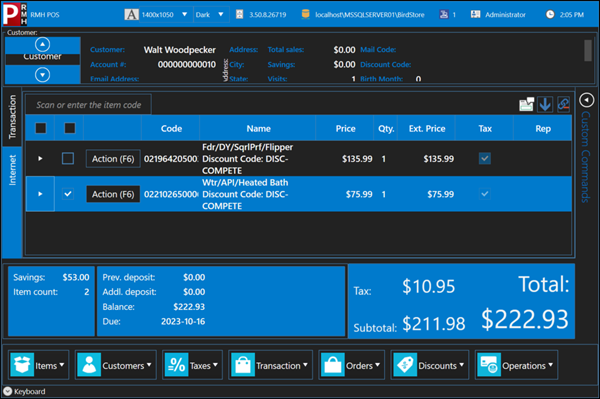Image resolution: width=600 pixels, height=399 pixels.
Task: Open the Custom Commands side panel label
Action: pyautogui.click(x=586, y=157)
